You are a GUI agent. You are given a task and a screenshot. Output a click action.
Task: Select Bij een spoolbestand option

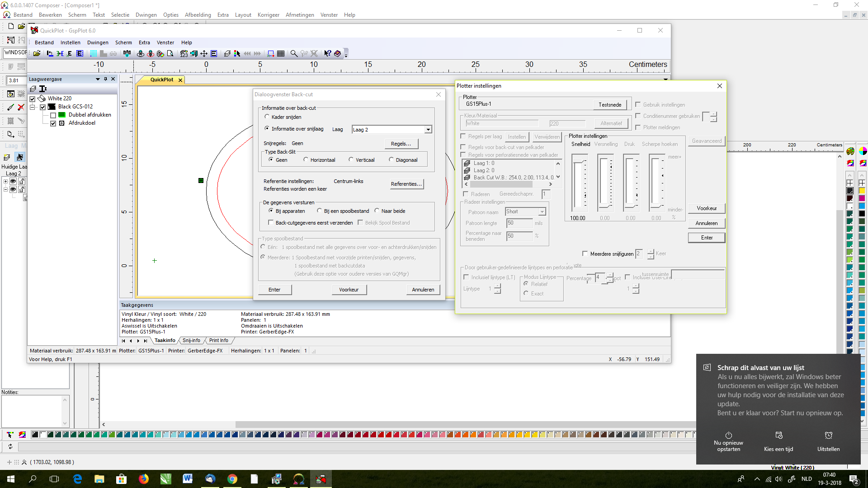(319, 211)
